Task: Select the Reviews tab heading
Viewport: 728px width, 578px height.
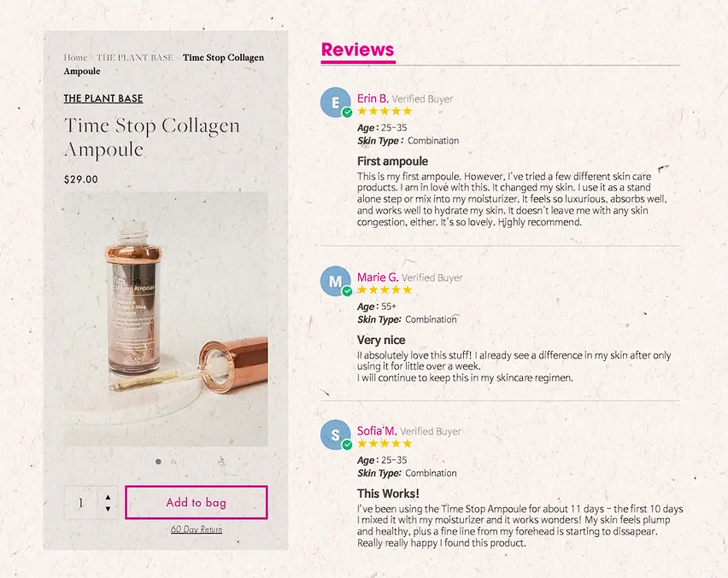Action: (x=357, y=50)
